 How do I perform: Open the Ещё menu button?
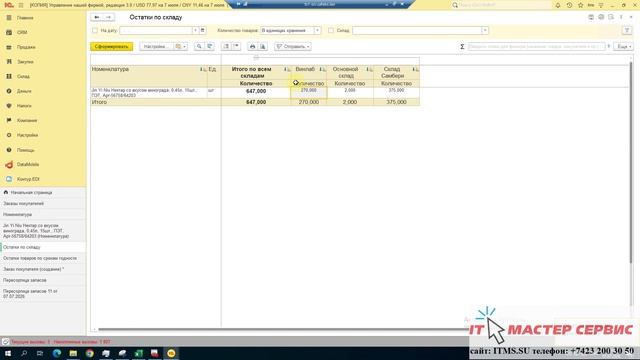coord(624,47)
